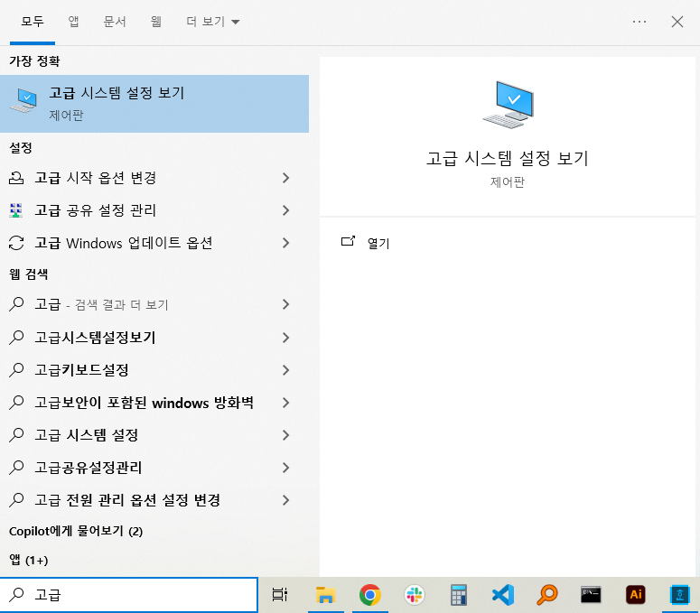Open Command Prompt from the taskbar
The height and width of the screenshot is (613, 700).
pyautogui.click(x=591, y=595)
